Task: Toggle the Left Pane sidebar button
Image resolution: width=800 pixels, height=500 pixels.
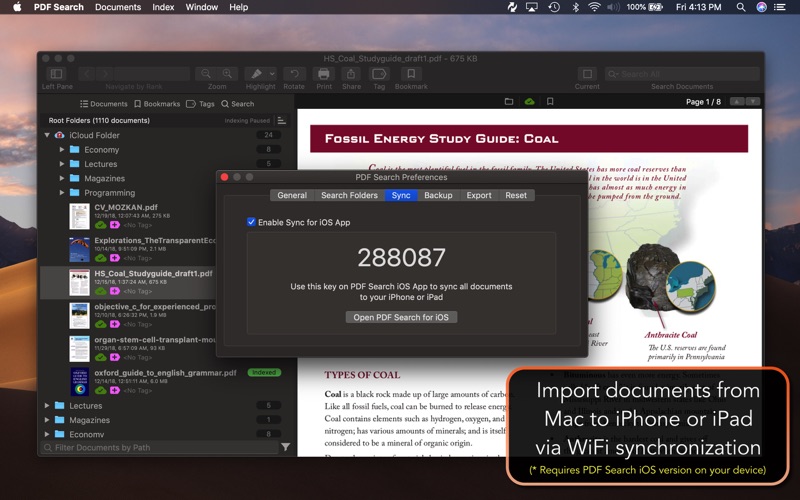Action: click(56, 74)
